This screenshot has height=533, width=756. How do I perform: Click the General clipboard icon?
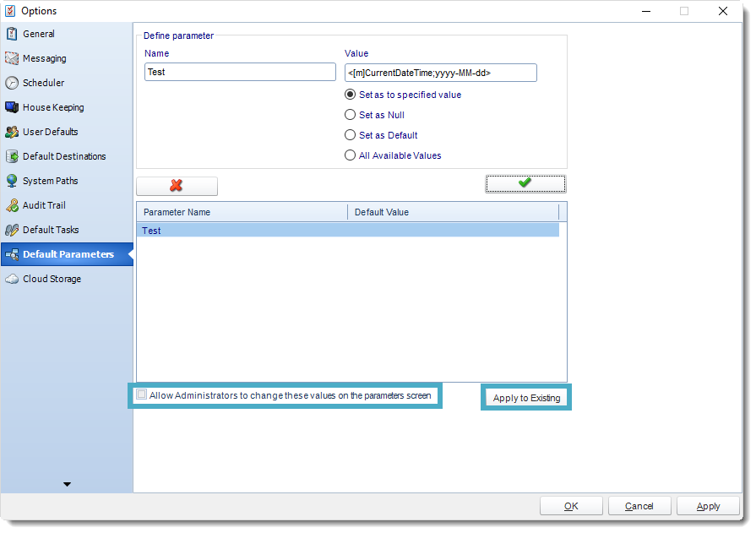pos(12,34)
